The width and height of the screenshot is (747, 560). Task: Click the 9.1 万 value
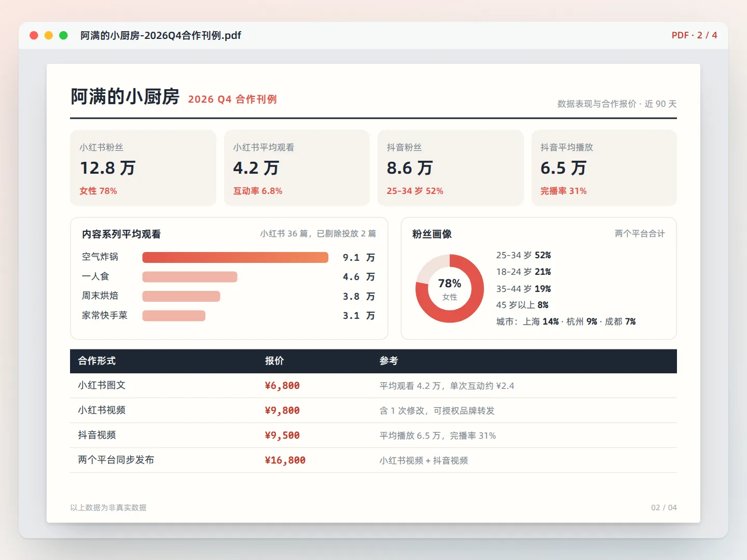[x=359, y=257]
